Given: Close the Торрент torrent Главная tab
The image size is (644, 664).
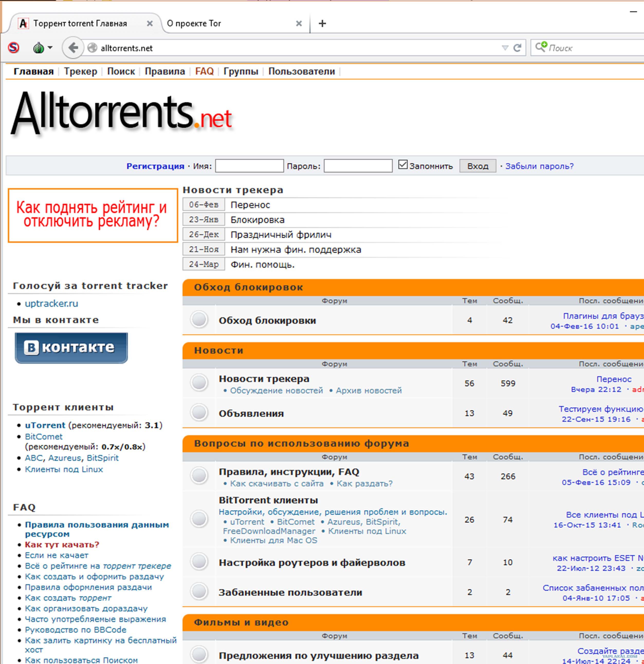Looking at the screenshot, I should (x=150, y=23).
